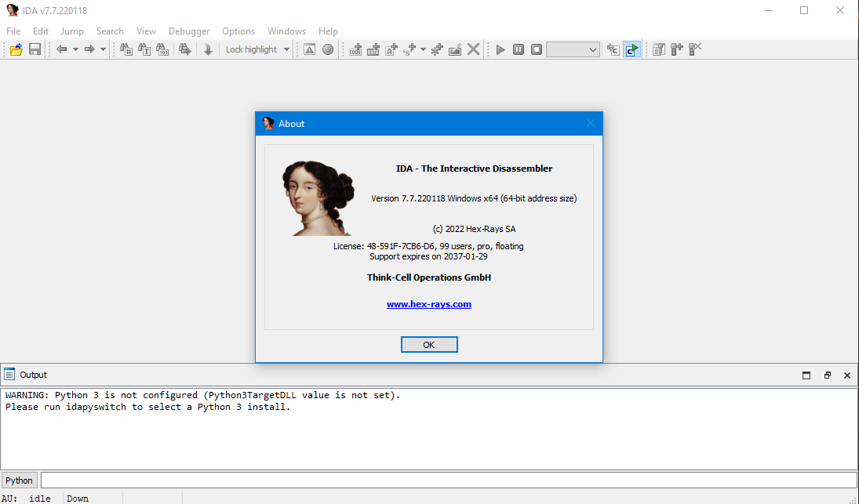Screen dimensions: 859x504
Task: Maximize the Output panel
Action: [x=806, y=375]
